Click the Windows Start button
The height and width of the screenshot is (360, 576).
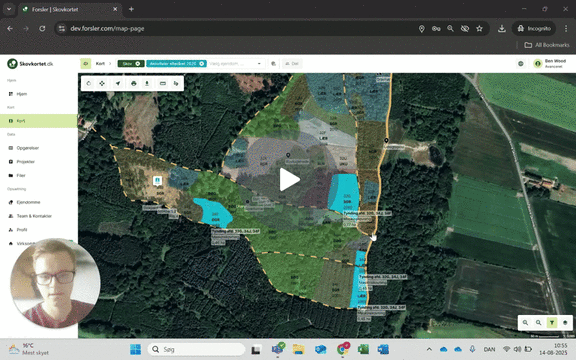(x=136, y=349)
